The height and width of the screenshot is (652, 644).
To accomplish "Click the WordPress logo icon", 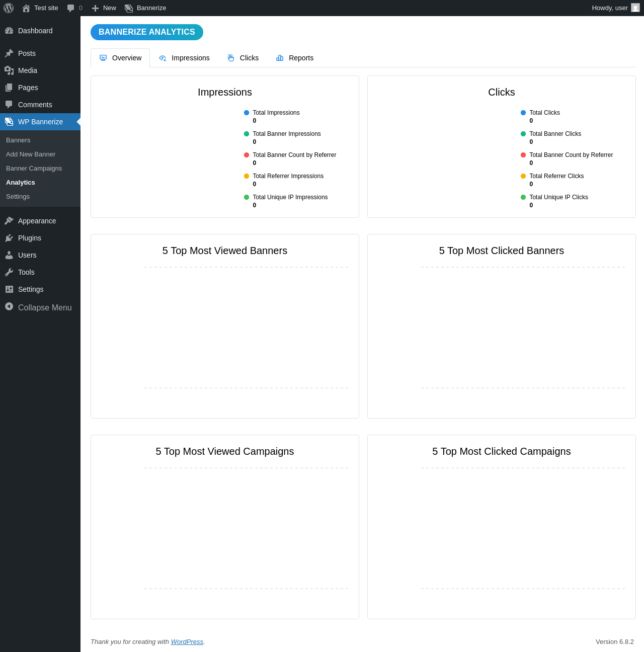I will [9, 8].
